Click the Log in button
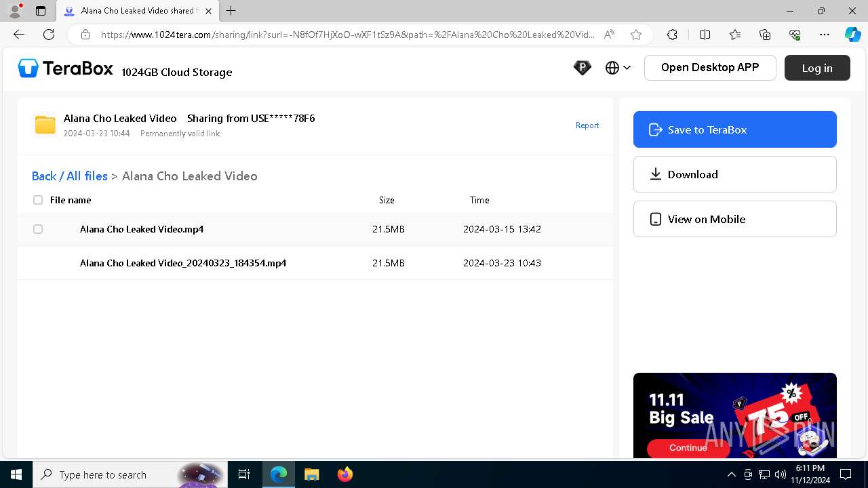Viewport: 868px width, 488px height. (x=817, y=68)
